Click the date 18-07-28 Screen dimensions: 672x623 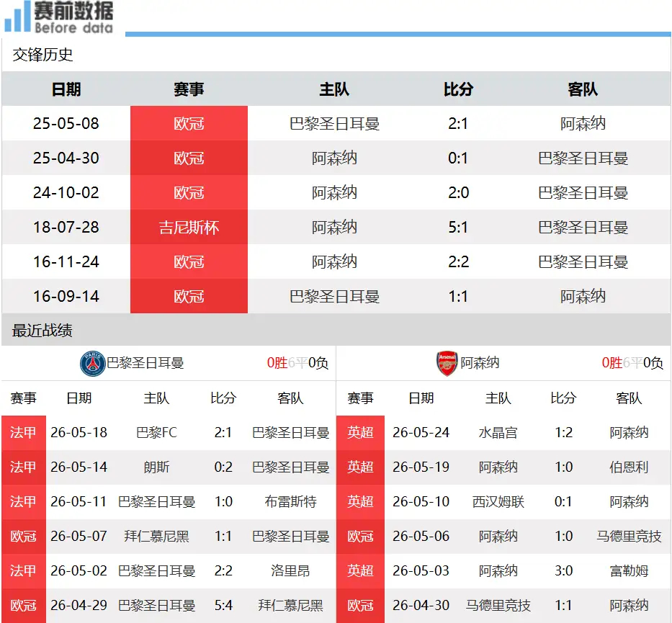tap(66, 227)
